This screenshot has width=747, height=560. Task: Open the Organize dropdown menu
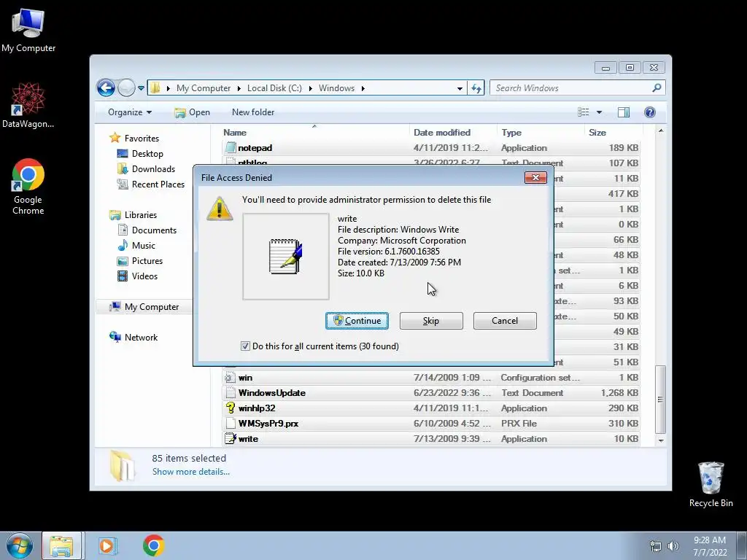coord(130,112)
